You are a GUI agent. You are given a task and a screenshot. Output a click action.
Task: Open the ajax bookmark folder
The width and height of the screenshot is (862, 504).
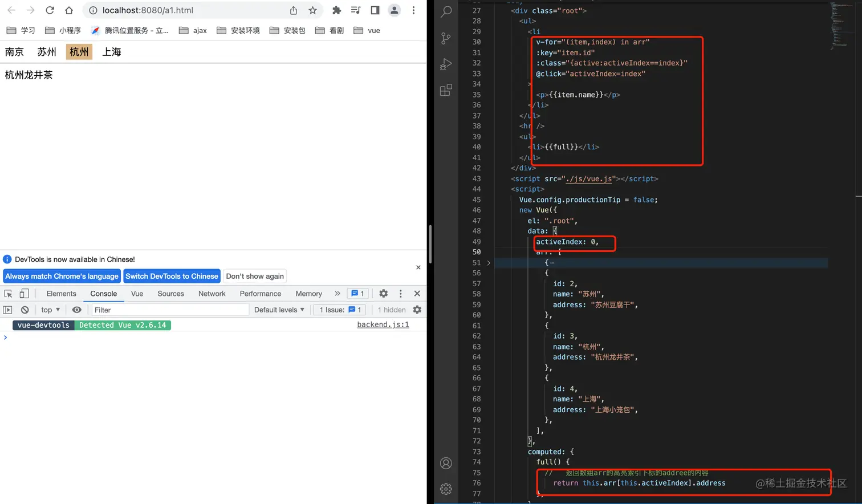(x=193, y=30)
